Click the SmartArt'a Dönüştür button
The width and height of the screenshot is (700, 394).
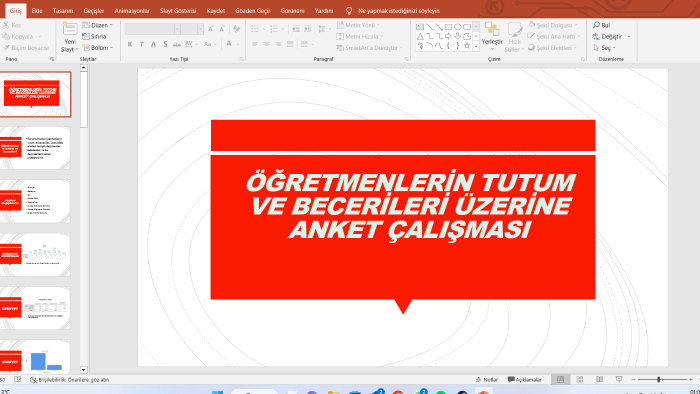tap(370, 48)
